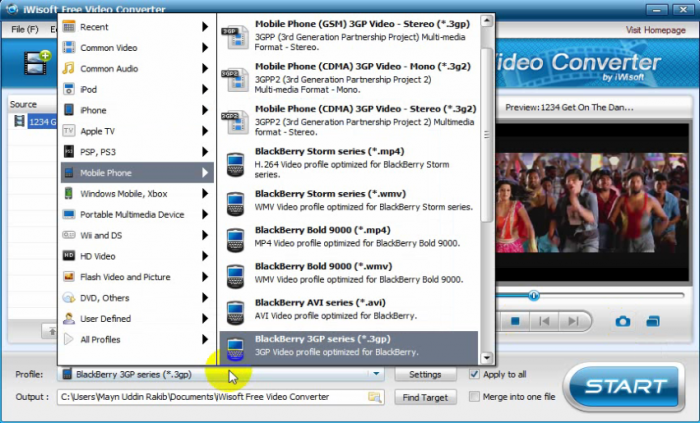Viewport: 700px width, 423px height.
Task: Open the Settings button
Action: click(x=425, y=374)
